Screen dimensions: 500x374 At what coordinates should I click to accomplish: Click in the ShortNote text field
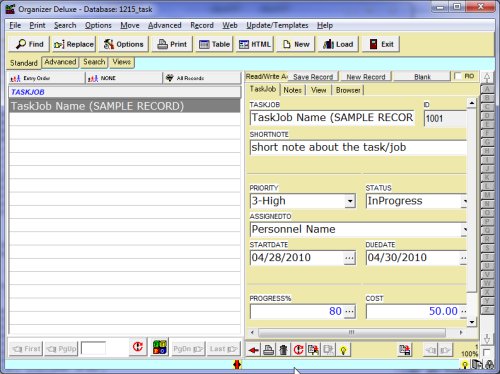(x=358, y=147)
